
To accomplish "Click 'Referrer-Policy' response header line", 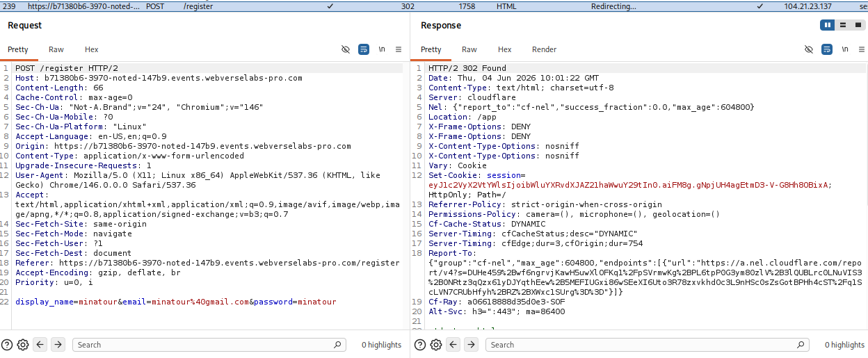I will [545, 204].
